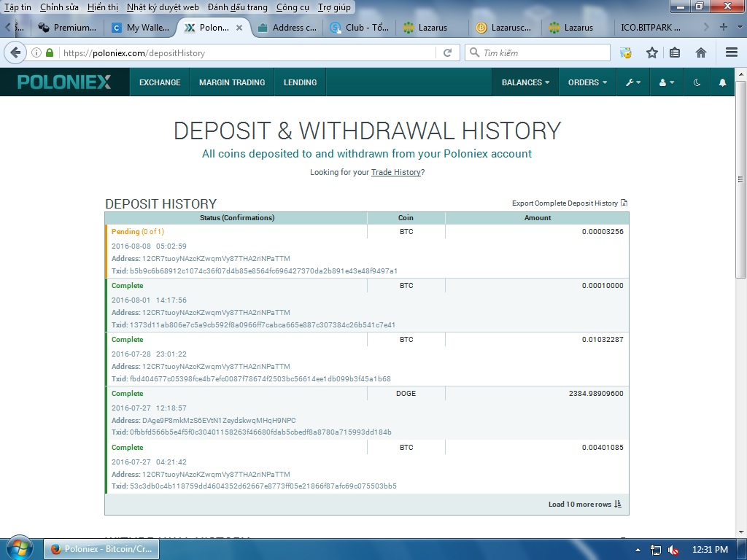Open the Đánh dấu trang menu
The width and height of the screenshot is (747, 560).
tap(238, 7)
